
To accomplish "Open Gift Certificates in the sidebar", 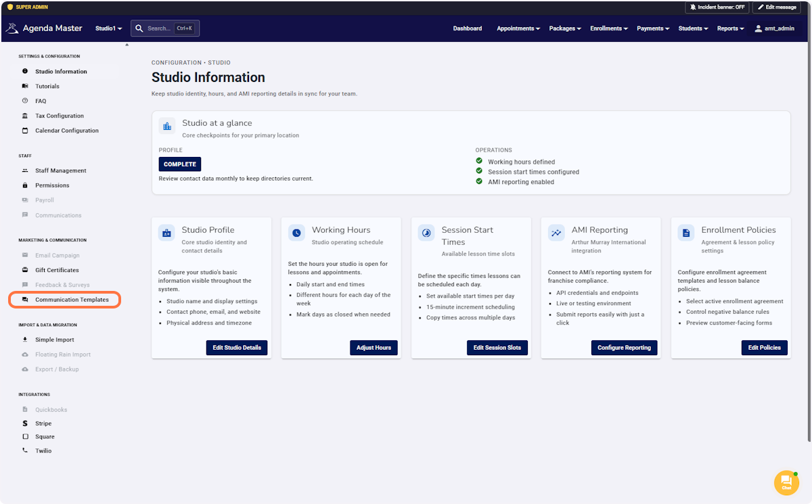I will [x=57, y=270].
